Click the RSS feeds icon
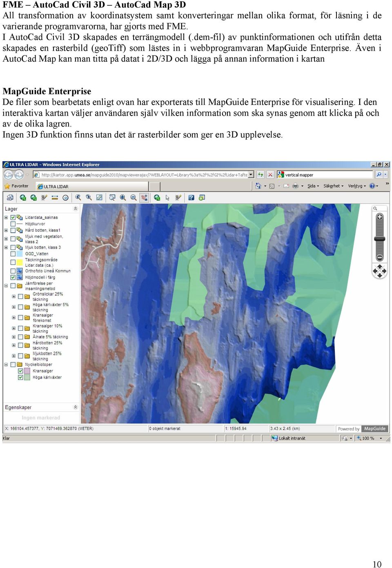The height and width of the screenshot is (568, 392). click(x=272, y=186)
